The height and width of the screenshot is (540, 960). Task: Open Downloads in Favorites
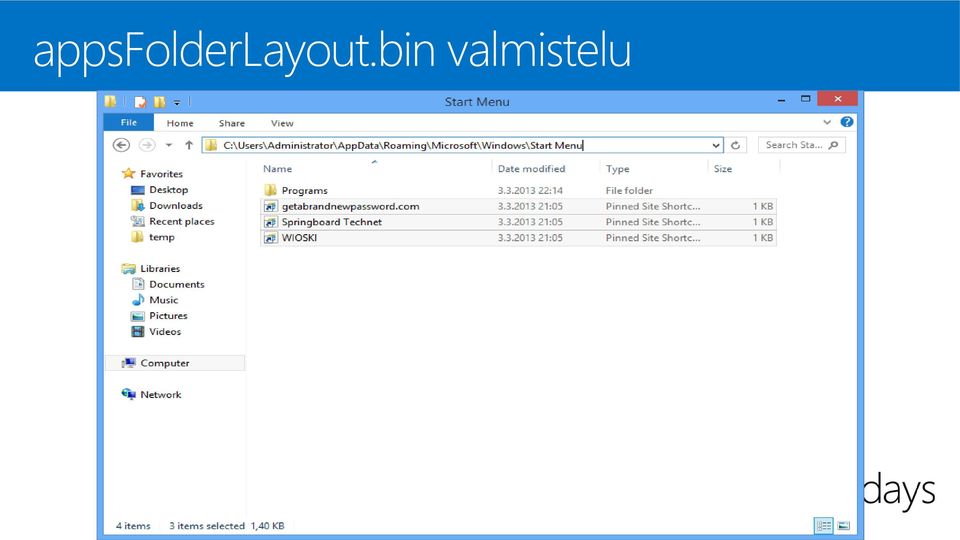point(176,206)
